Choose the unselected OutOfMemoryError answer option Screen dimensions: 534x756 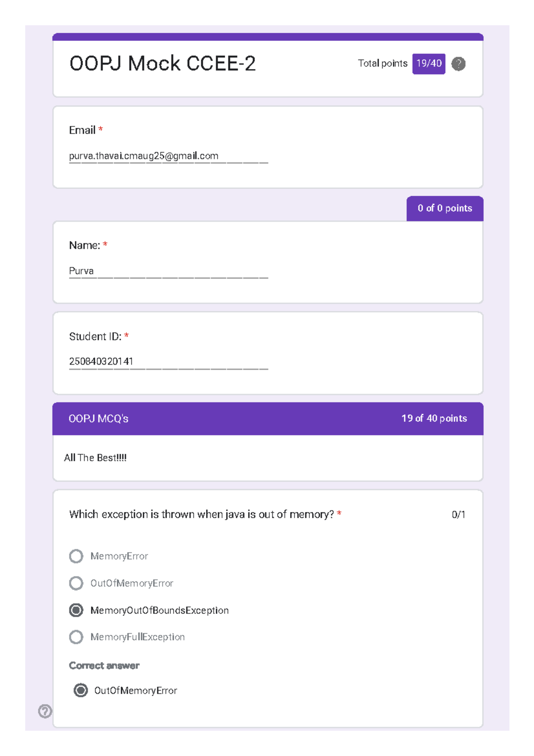coord(76,583)
